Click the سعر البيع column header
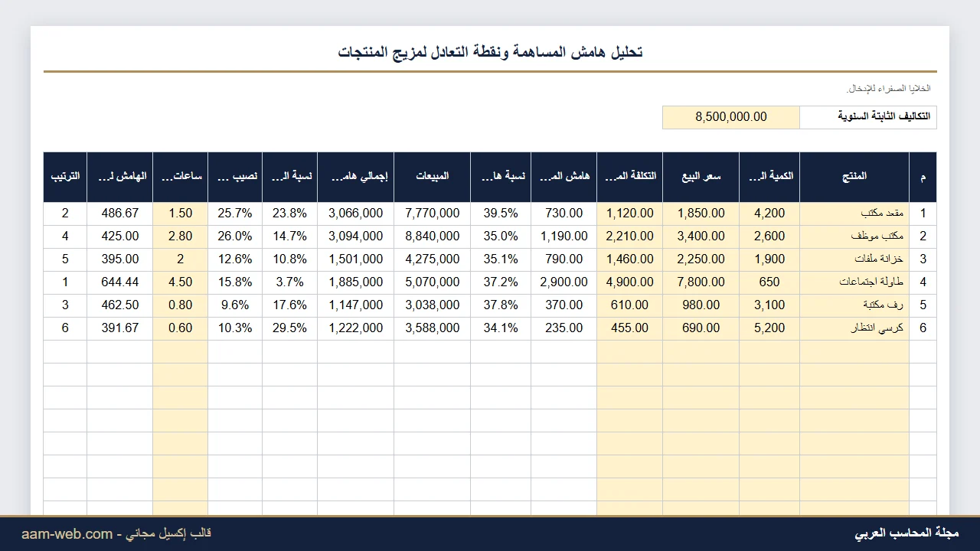The width and height of the screenshot is (980, 551). [x=701, y=177]
